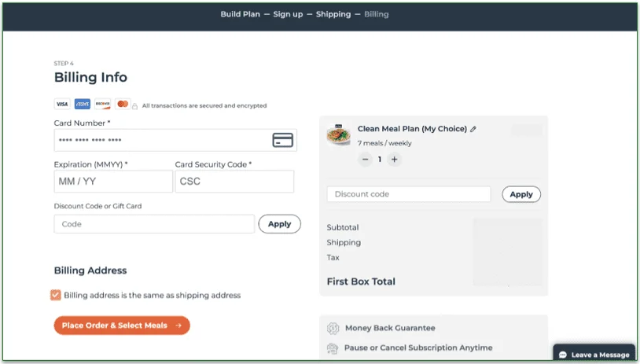Click the Discover card logo
Viewport: 640px width, 364px height.
pyautogui.click(x=102, y=104)
